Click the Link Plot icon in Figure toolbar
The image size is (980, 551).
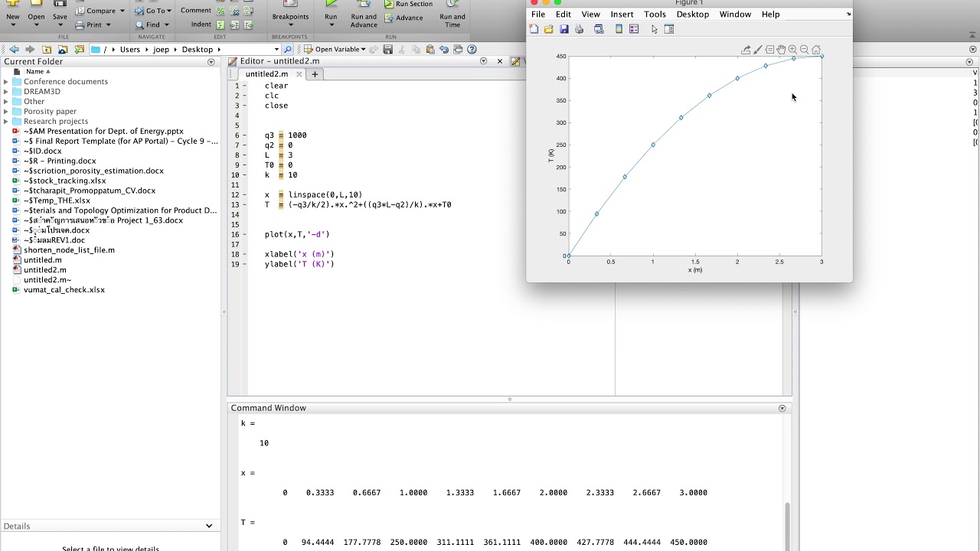coord(599,29)
